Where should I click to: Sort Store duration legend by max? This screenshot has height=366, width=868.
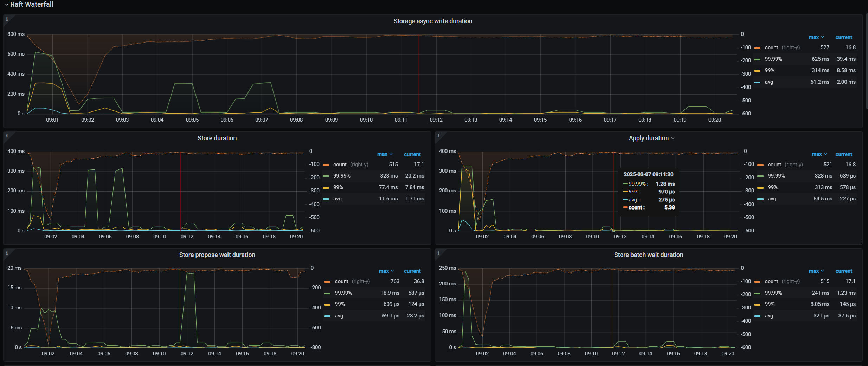click(x=384, y=154)
